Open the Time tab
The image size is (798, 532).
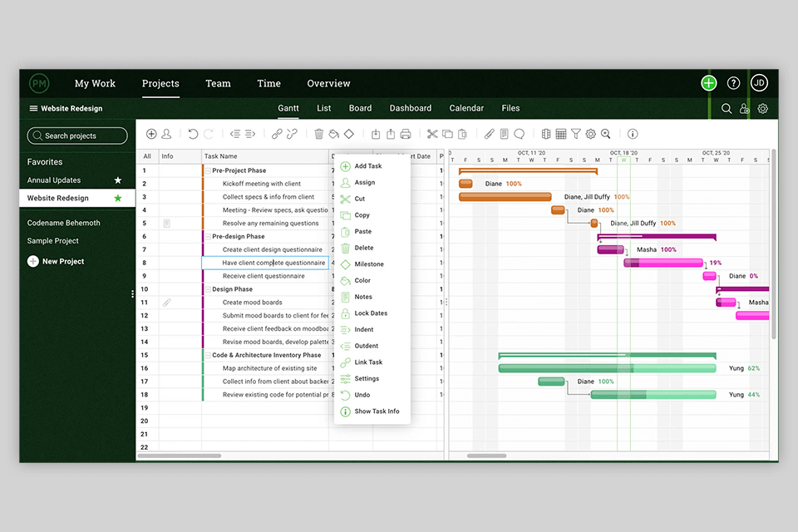coord(268,83)
